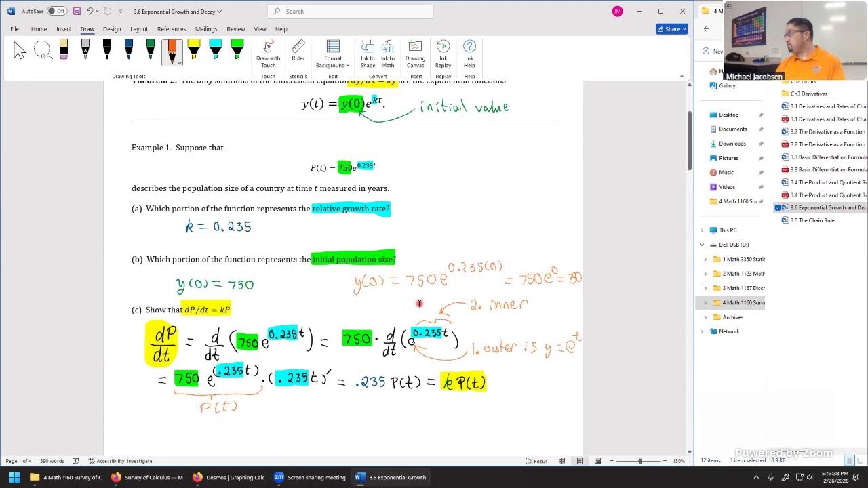
Task: Pick the yellow highlighter
Action: pyautogui.click(x=194, y=51)
